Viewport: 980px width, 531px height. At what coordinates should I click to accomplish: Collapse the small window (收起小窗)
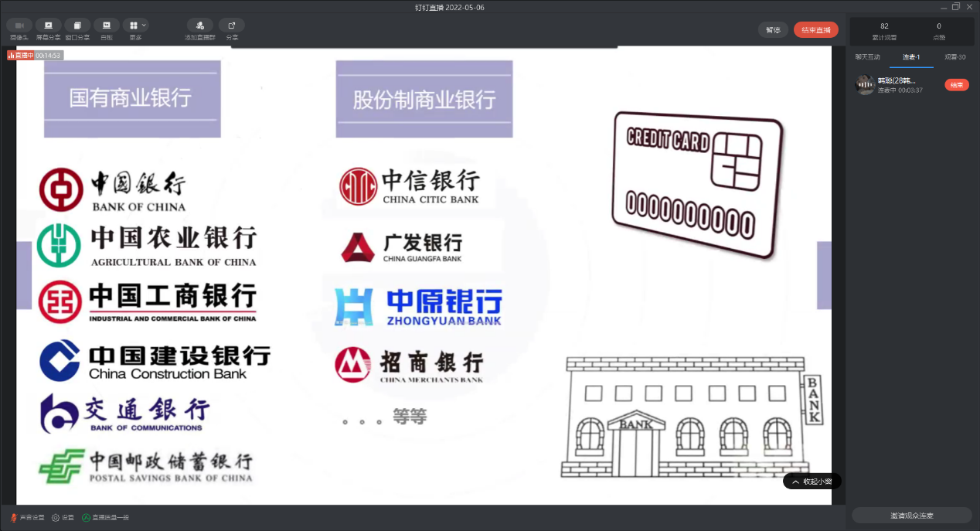[812, 482]
